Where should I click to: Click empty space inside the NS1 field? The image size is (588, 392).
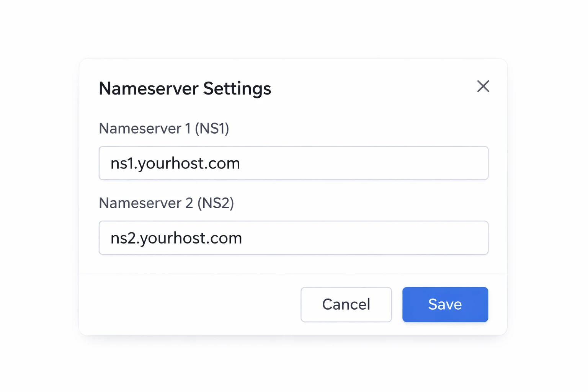[364, 163]
